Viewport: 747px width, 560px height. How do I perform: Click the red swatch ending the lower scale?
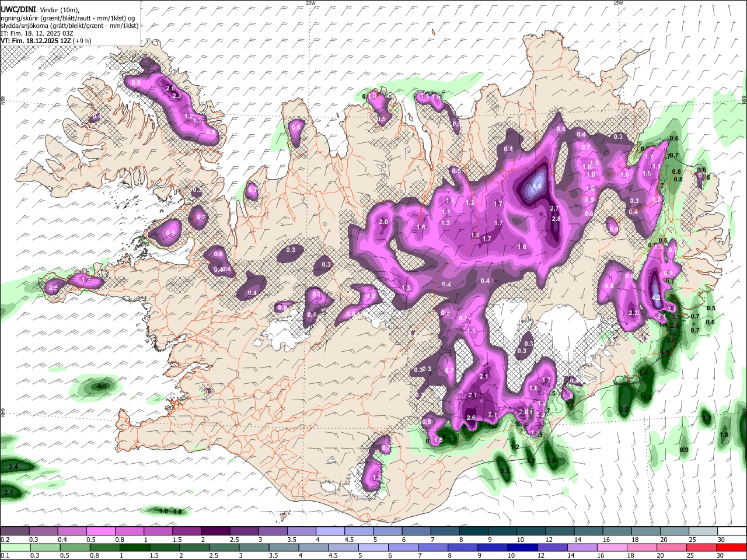[x=731, y=548]
